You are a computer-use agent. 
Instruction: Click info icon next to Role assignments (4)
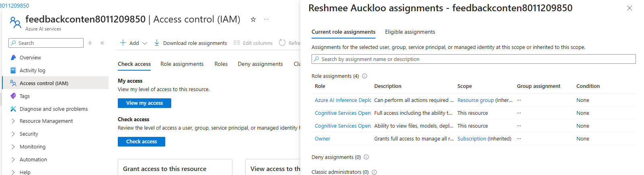(x=365, y=76)
